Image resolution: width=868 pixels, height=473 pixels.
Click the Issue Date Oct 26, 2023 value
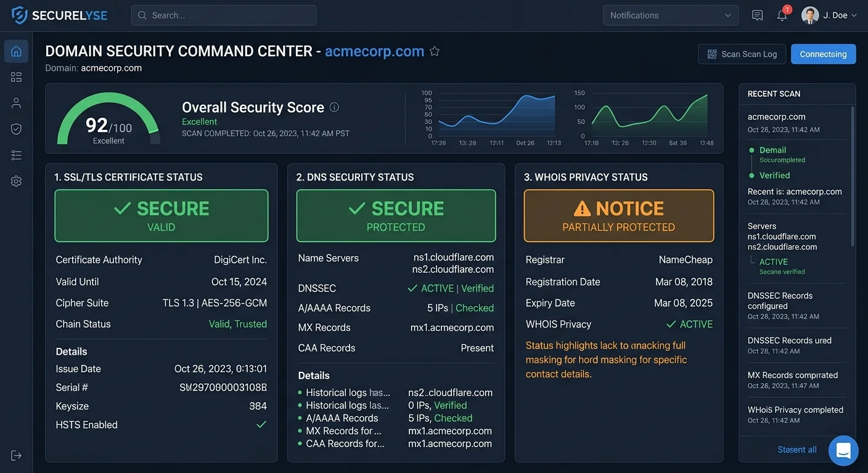tap(221, 369)
